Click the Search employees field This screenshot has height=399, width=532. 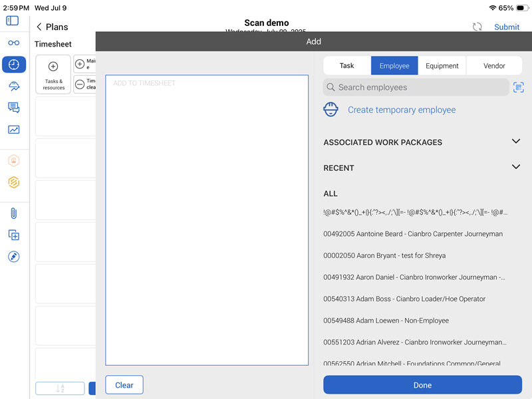point(416,87)
